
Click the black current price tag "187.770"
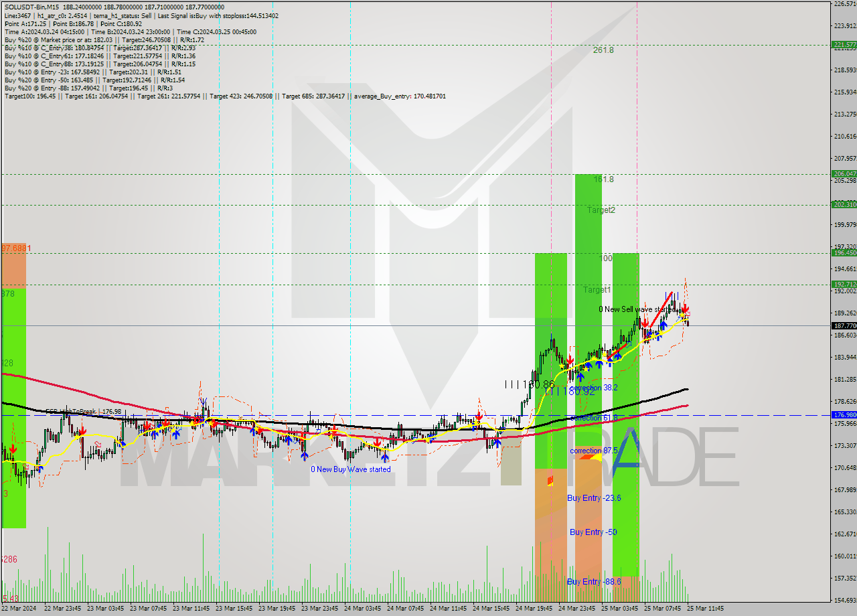pos(844,326)
